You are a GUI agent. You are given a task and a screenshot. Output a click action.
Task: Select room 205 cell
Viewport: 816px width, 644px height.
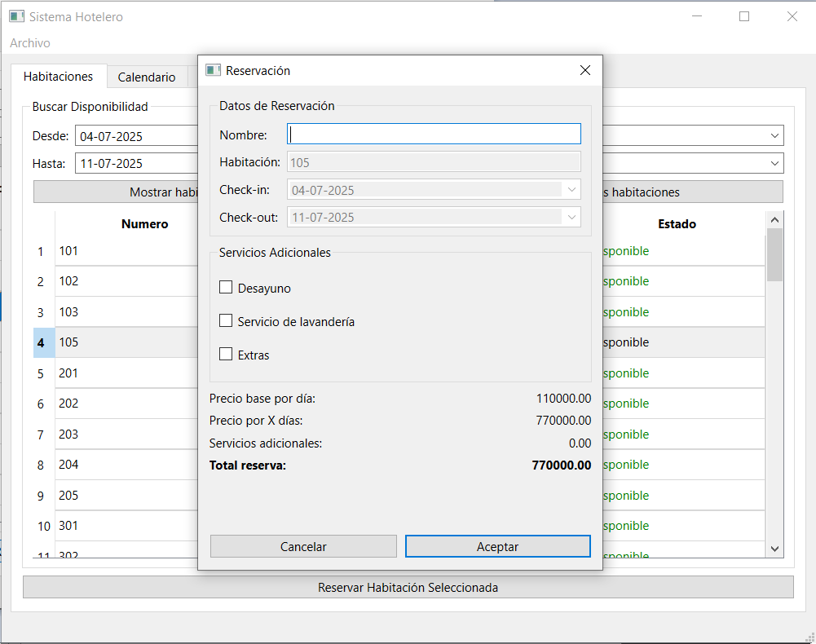126,495
